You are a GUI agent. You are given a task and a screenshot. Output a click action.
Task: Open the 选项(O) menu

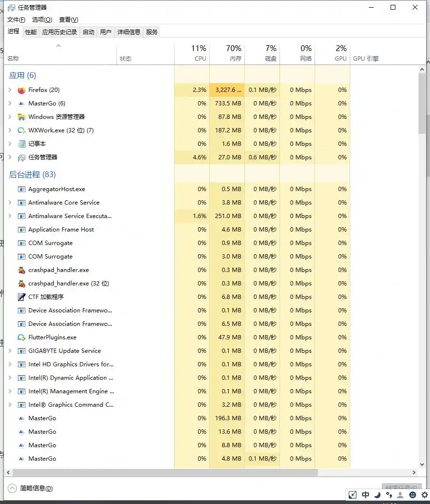click(x=42, y=20)
